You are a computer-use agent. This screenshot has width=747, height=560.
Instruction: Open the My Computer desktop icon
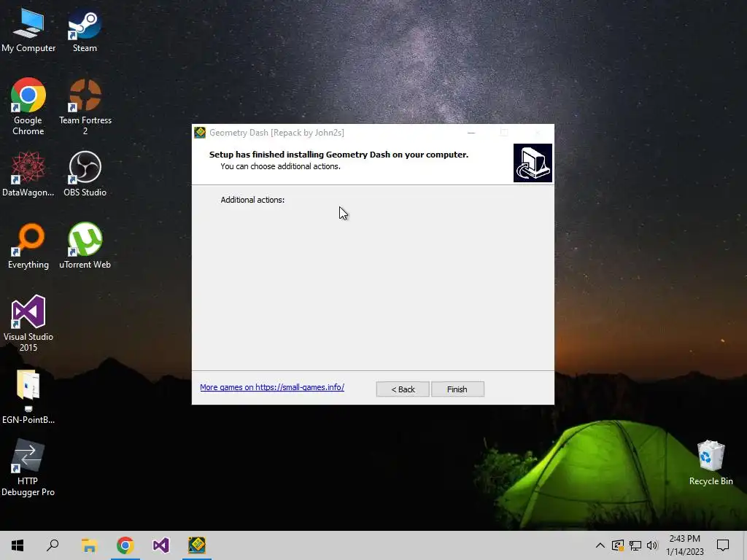pos(28,31)
